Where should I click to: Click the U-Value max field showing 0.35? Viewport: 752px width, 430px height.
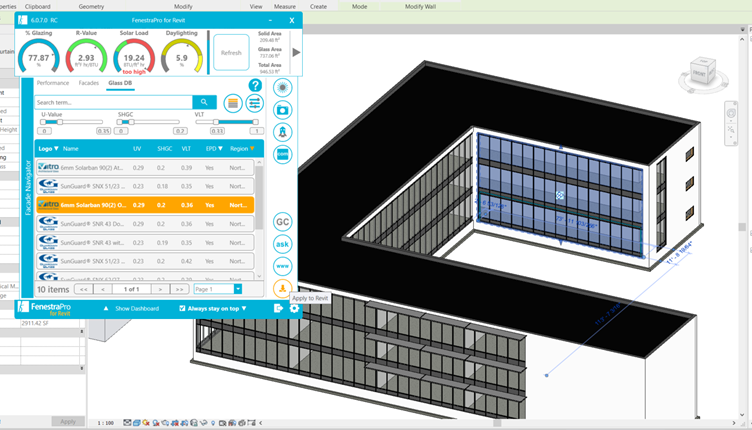tap(104, 131)
